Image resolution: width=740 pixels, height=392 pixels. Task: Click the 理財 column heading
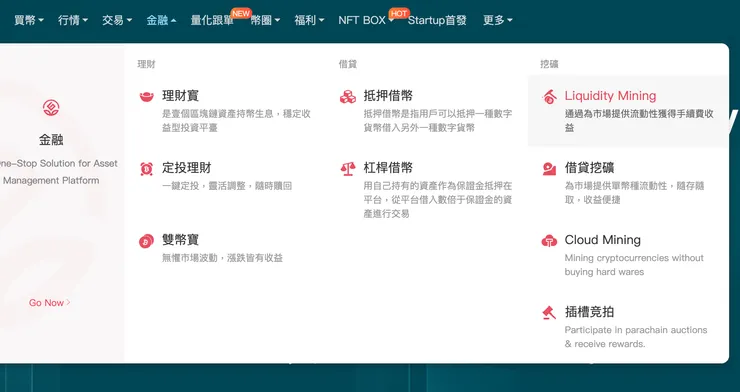(146, 64)
